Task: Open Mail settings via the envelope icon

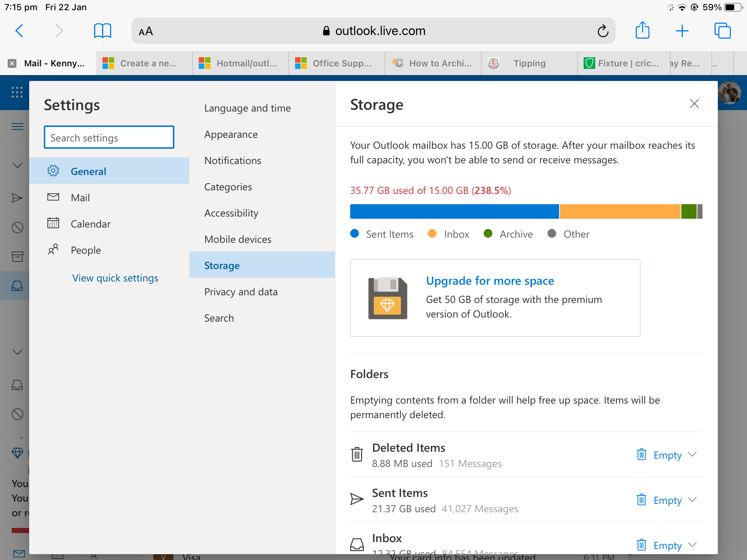Action: pos(53,197)
